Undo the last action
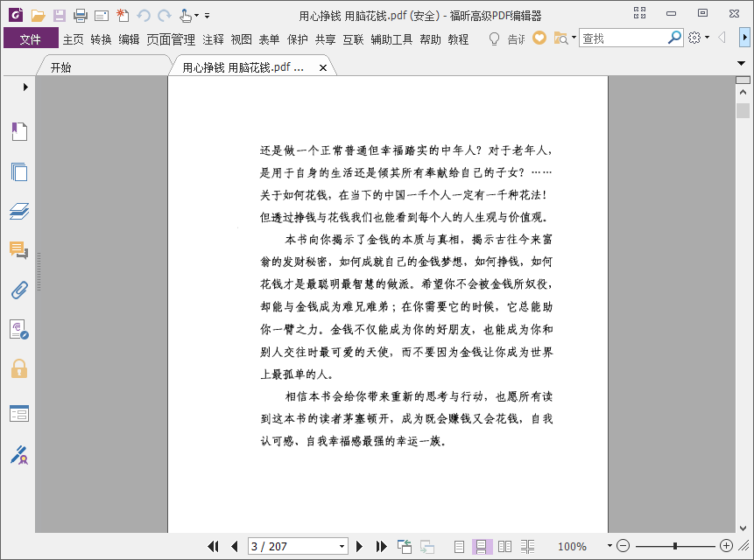 point(144,16)
